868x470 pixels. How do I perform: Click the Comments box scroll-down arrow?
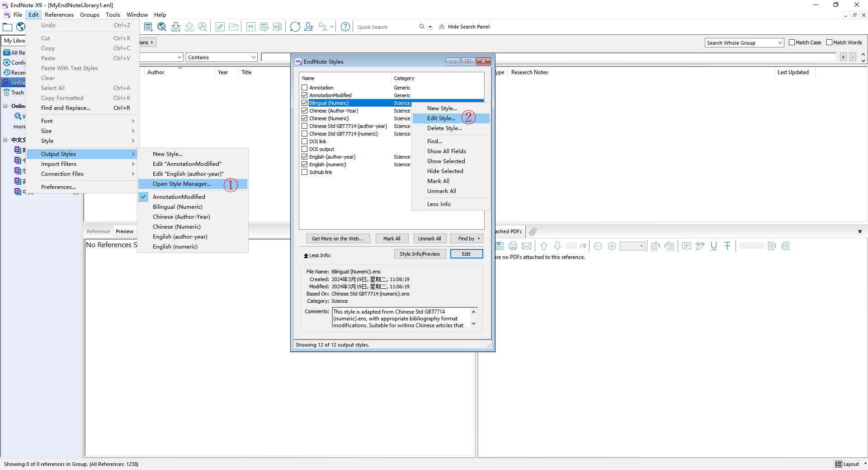pyautogui.click(x=473, y=324)
